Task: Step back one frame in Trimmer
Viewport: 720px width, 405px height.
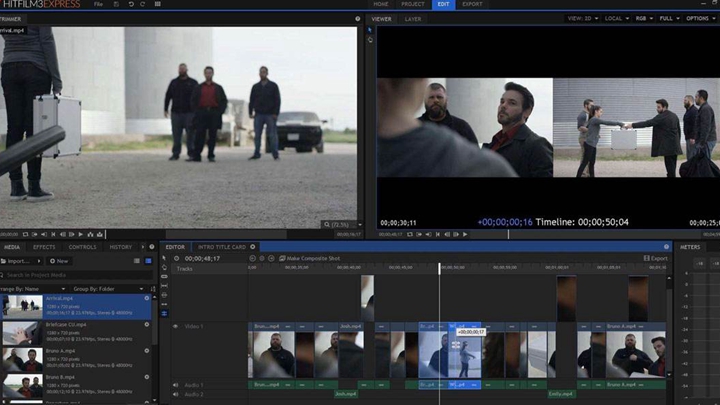Action: pyautogui.click(x=62, y=234)
